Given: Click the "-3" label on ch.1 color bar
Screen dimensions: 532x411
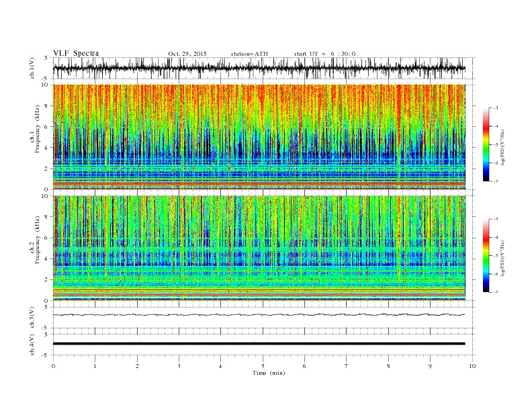Looking at the screenshot, I should tap(496, 108).
